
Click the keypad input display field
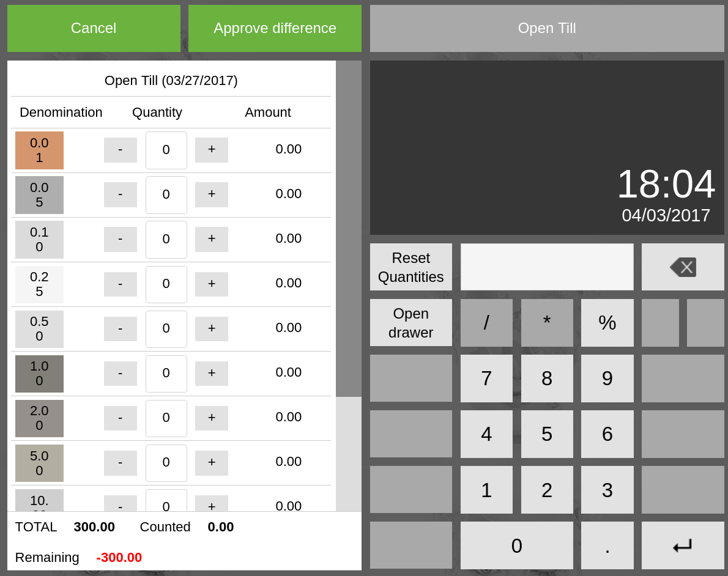pyautogui.click(x=547, y=267)
